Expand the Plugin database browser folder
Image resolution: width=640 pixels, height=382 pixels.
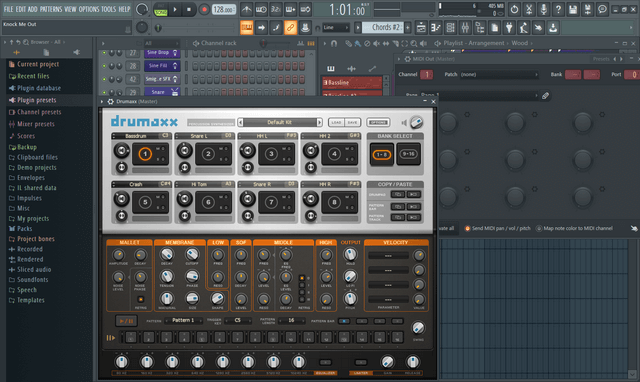tap(39, 88)
